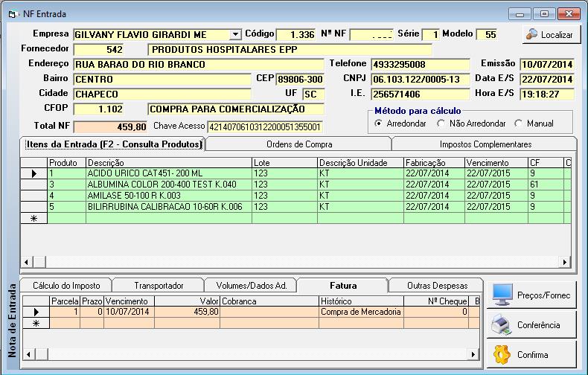Click the Fatura Valor cell 459,80
Image resolution: width=588 pixels, height=375 pixels.
(187, 312)
